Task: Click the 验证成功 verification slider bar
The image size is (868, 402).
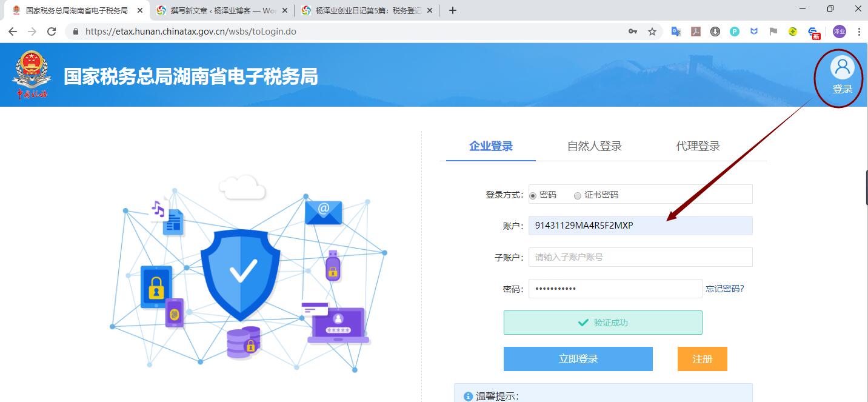Action: click(603, 323)
